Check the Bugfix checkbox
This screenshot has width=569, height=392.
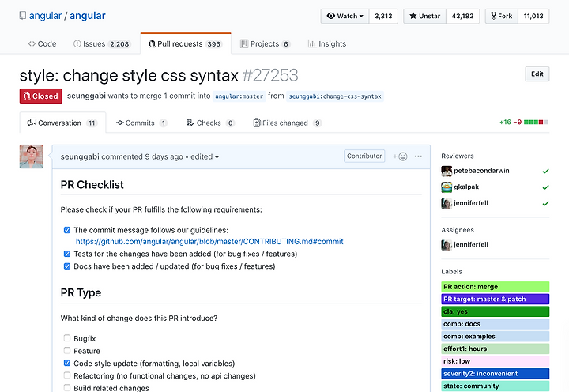pos(67,338)
